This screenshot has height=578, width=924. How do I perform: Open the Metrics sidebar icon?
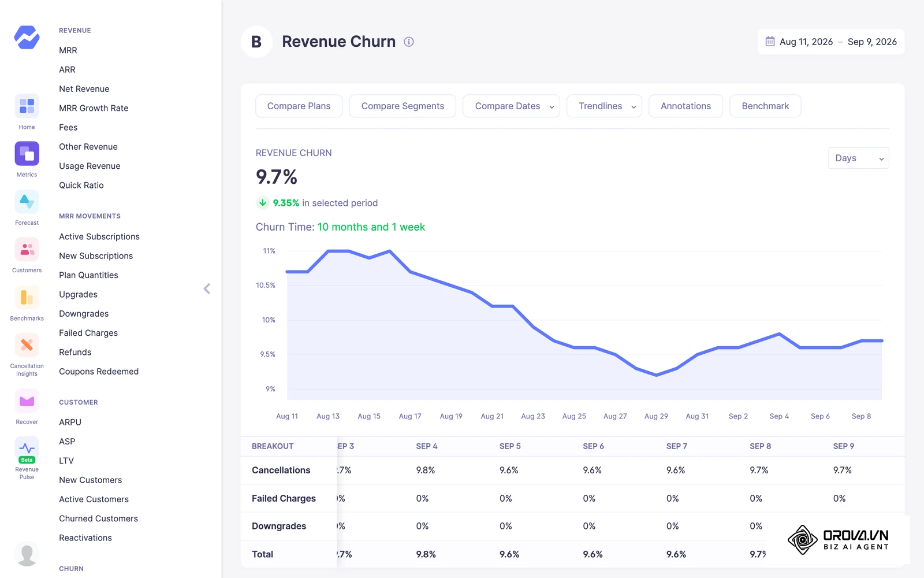tap(27, 154)
